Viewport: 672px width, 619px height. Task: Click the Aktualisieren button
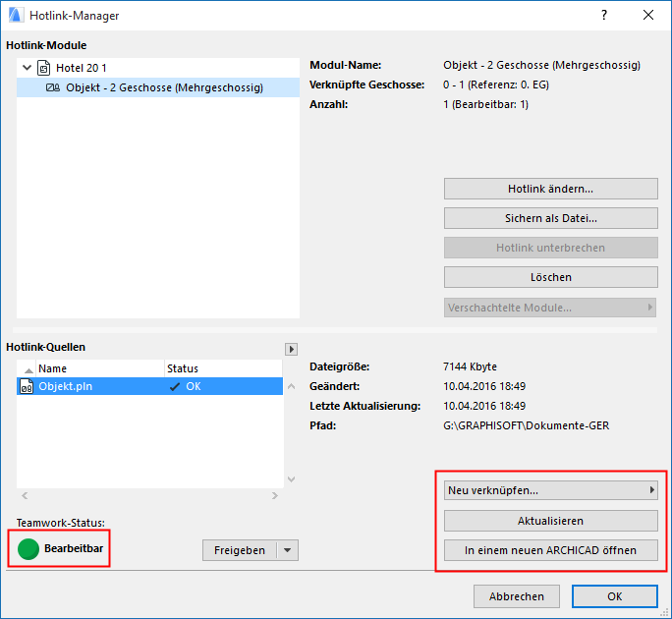pyautogui.click(x=551, y=521)
